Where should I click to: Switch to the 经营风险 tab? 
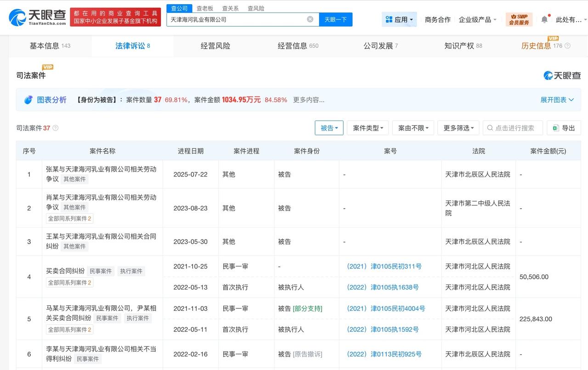click(215, 46)
